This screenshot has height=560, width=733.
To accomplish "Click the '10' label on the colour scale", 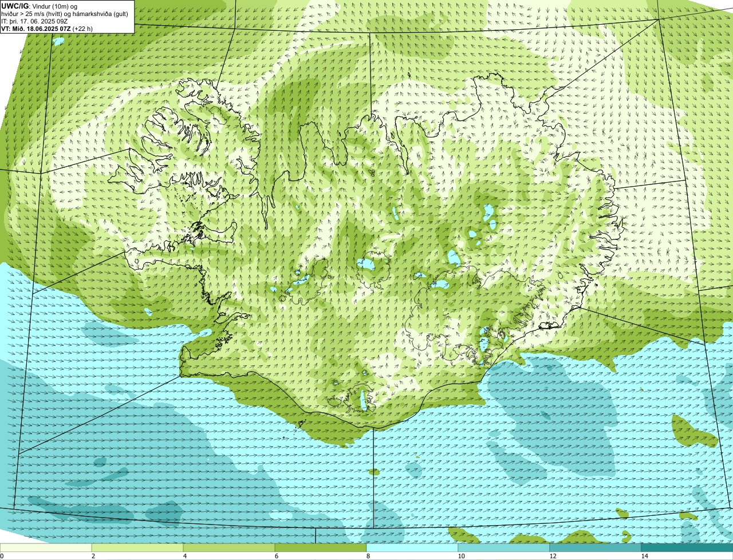I will [x=461, y=556].
